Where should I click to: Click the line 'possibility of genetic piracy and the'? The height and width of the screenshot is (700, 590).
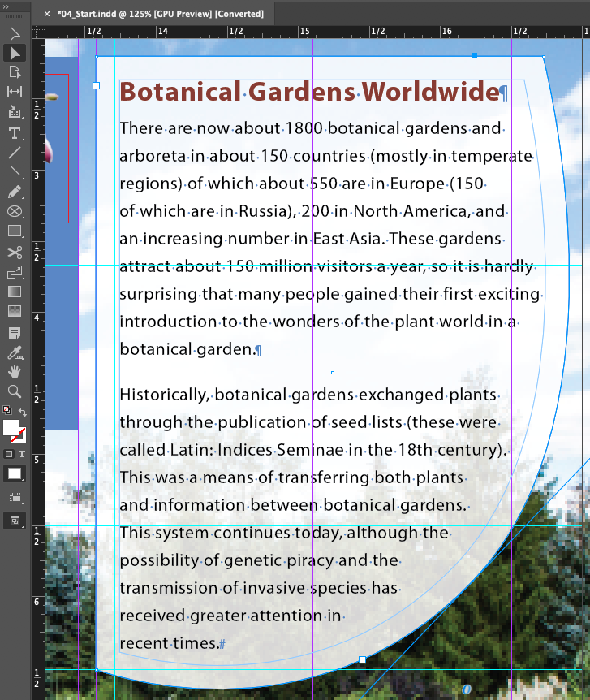(x=260, y=560)
